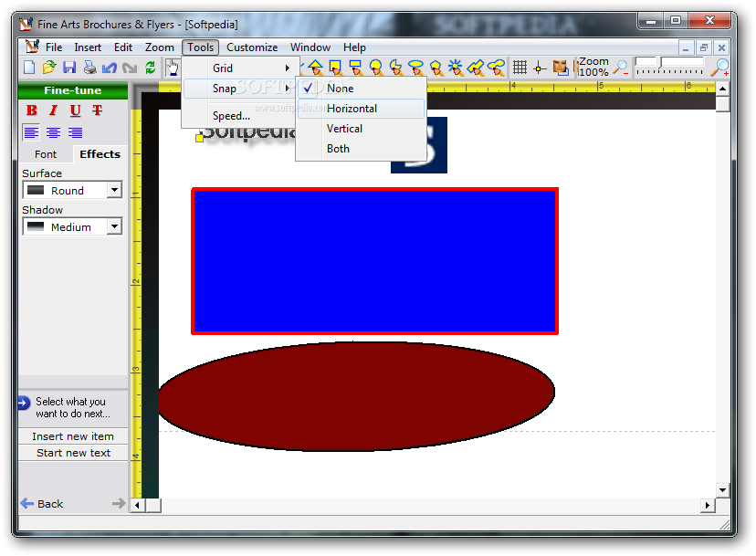Zoom out with magnifier minus icon
756x556 pixels.
[621, 68]
